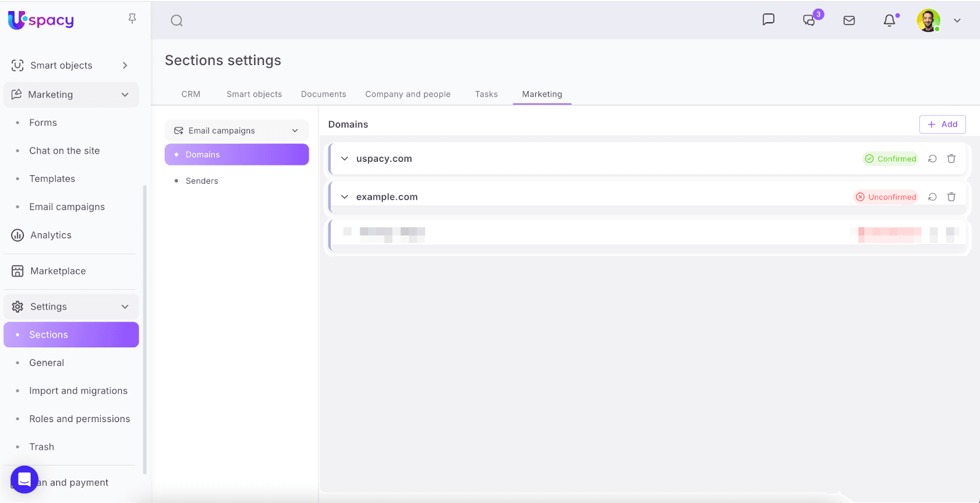Delete the example.com domain
The image size is (980, 503).
pos(951,197)
